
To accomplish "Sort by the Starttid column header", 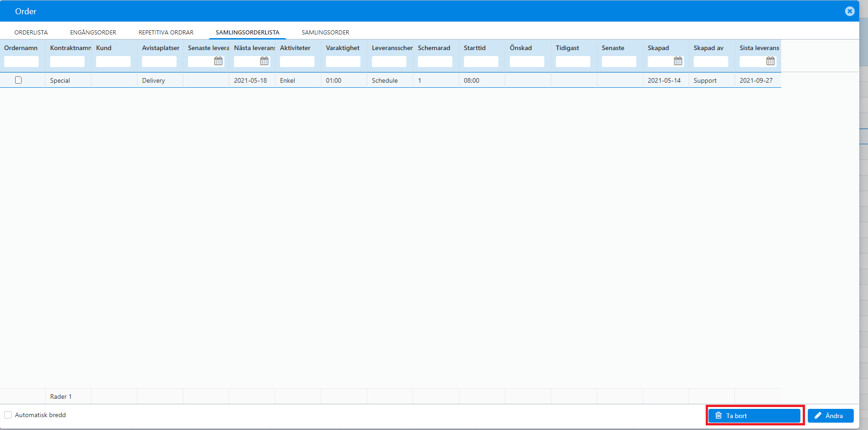I will (x=474, y=48).
